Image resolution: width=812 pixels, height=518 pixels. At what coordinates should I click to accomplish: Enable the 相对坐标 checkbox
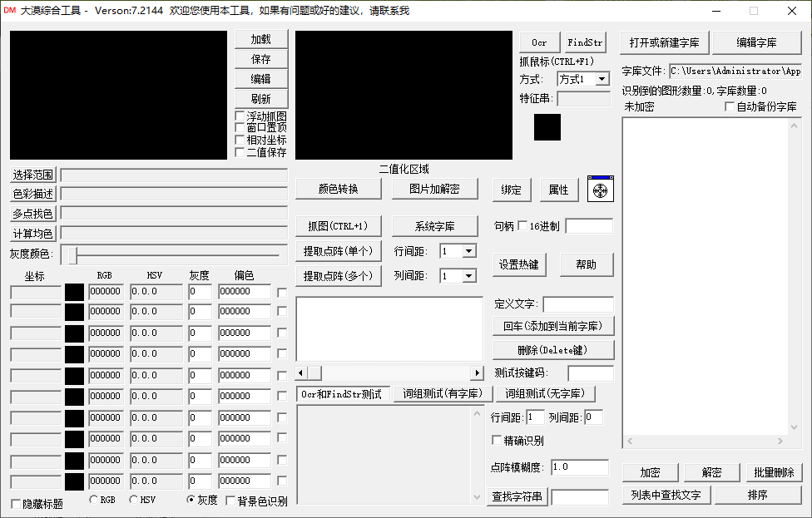[240, 140]
